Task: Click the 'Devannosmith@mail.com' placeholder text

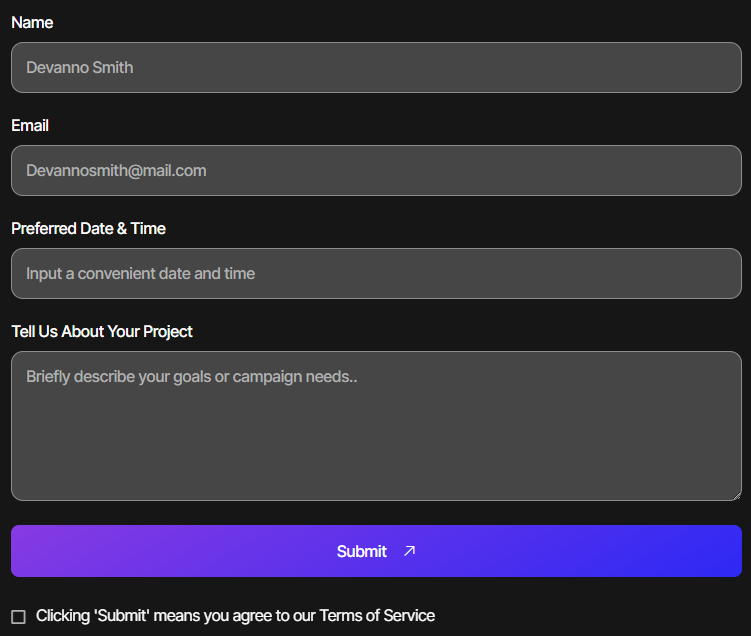Action: (116, 171)
